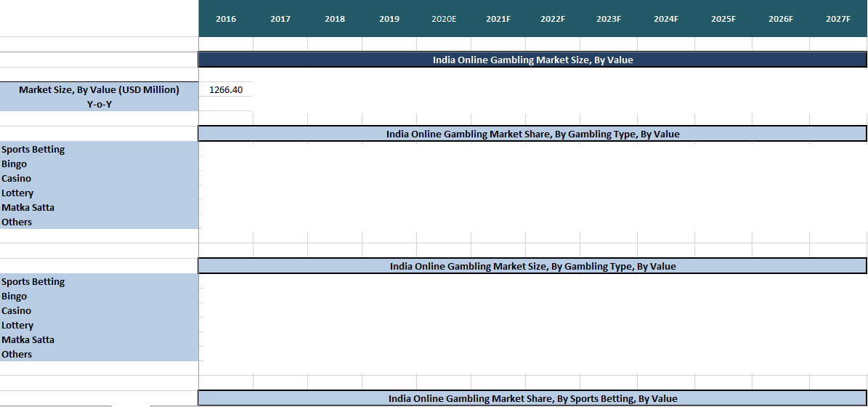Image resolution: width=868 pixels, height=407 pixels.
Task: Select Bingo label in Market Size by Type section
Action: (15, 297)
